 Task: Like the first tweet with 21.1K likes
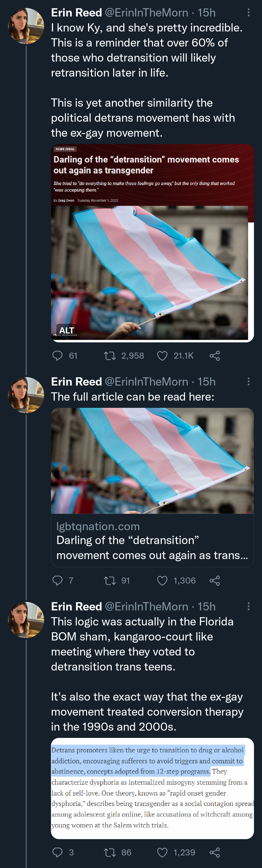pos(162,355)
